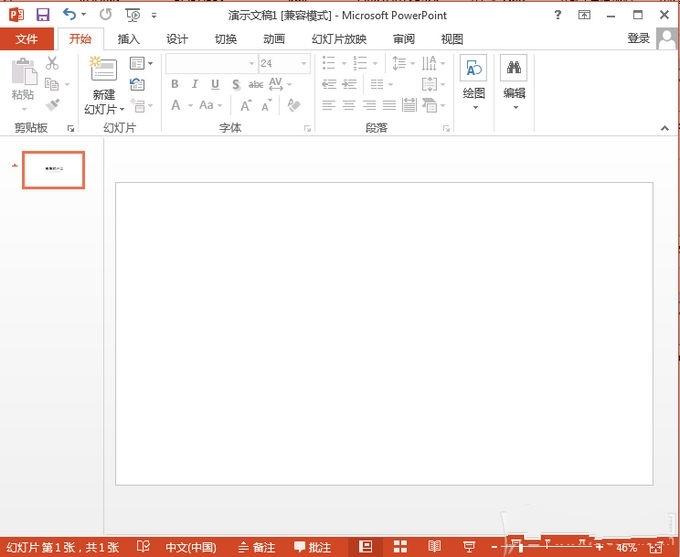Open the 文件 file menu button
Screen dimensions: 680x557
click(x=27, y=39)
